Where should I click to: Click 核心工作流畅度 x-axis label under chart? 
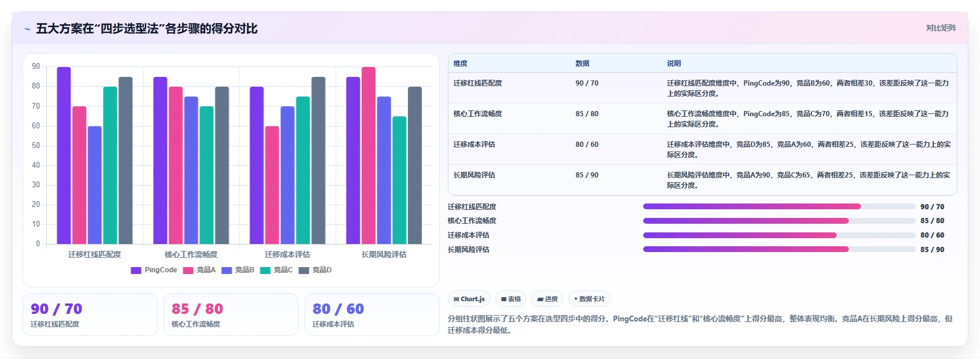(x=191, y=254)
